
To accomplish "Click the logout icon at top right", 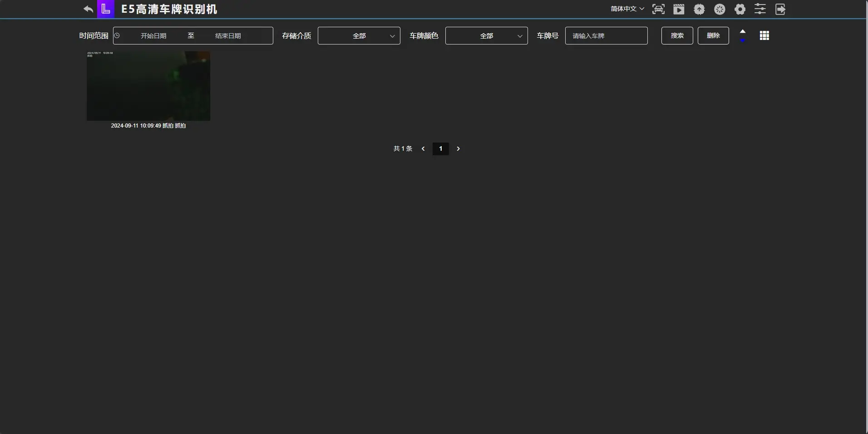I will tap(780, 9).
